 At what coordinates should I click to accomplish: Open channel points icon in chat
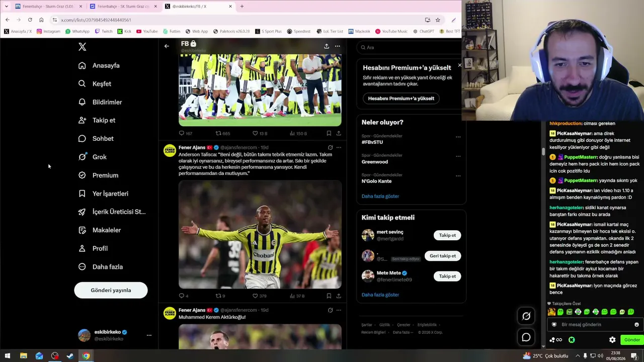(555, 340)
